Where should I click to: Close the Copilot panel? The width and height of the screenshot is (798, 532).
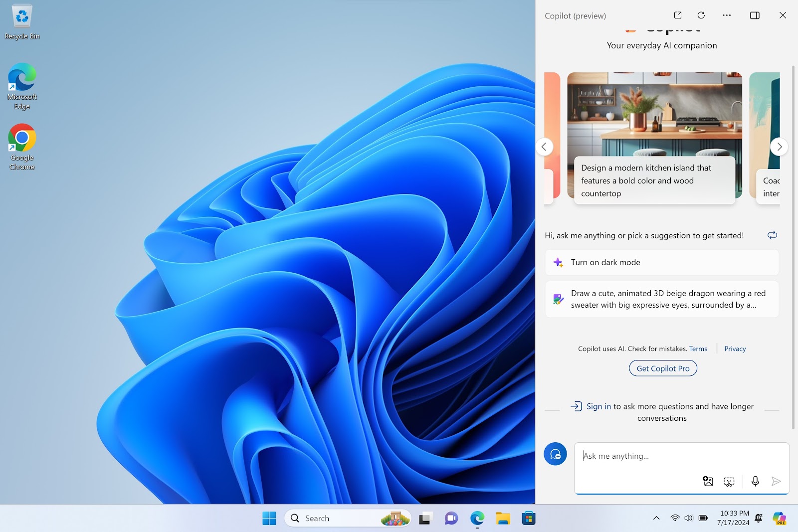pyautogui.click(x=783, y=15)
